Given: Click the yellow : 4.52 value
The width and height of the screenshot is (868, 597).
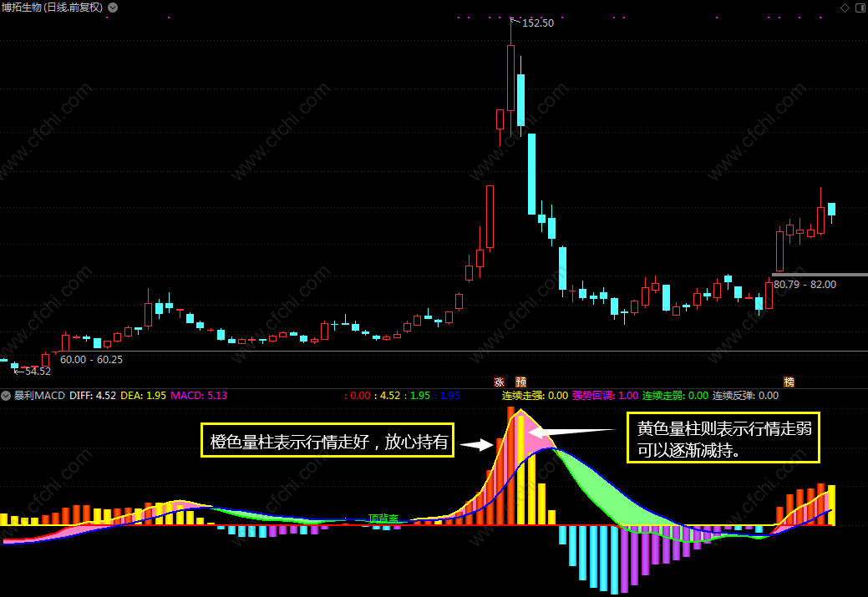Looking at the screenshot, I should point(388,396).
